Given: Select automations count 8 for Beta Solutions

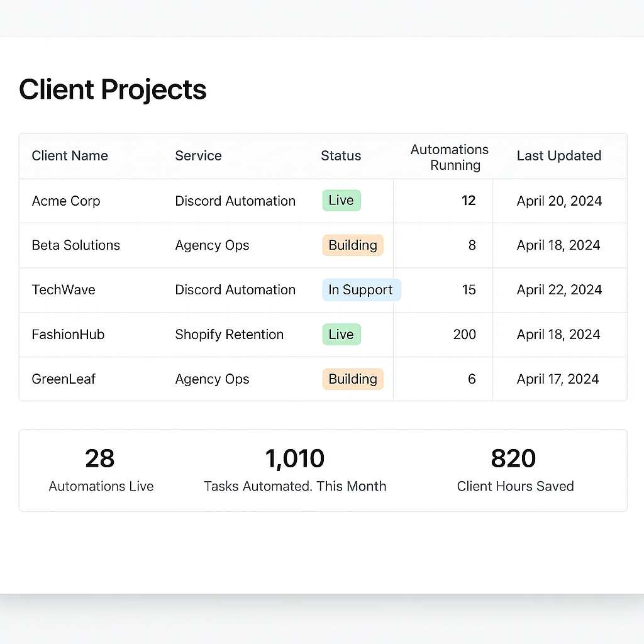Looking at the screenshot, I should click(472, 245).
